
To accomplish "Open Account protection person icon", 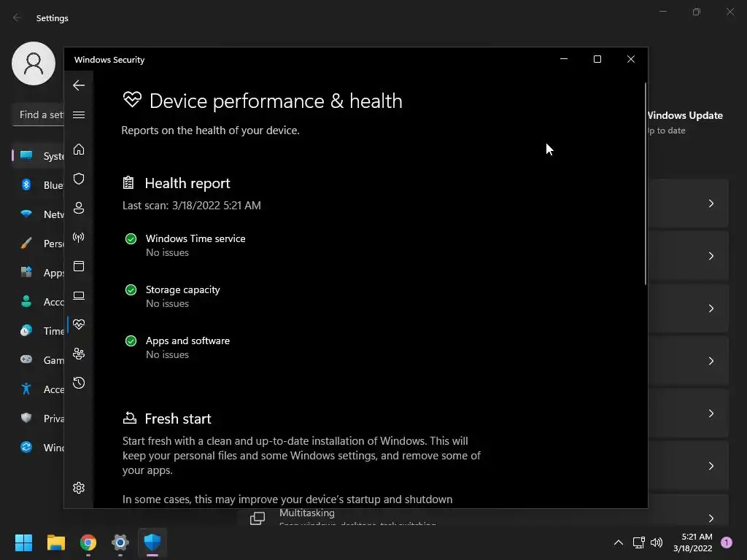I will coord(79,208).
